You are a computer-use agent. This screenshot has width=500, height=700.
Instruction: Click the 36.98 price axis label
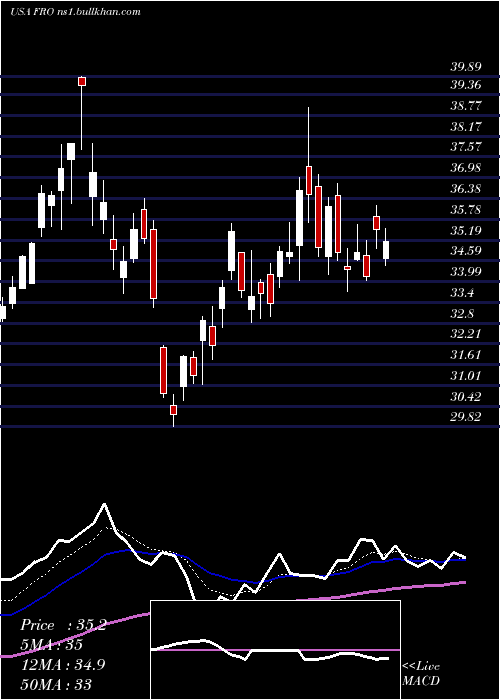(466, 168)
